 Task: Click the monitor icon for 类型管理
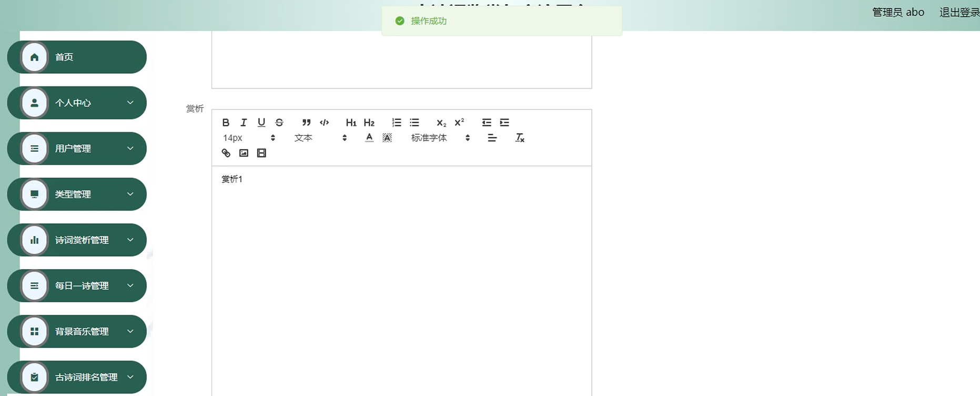(35, 194)
